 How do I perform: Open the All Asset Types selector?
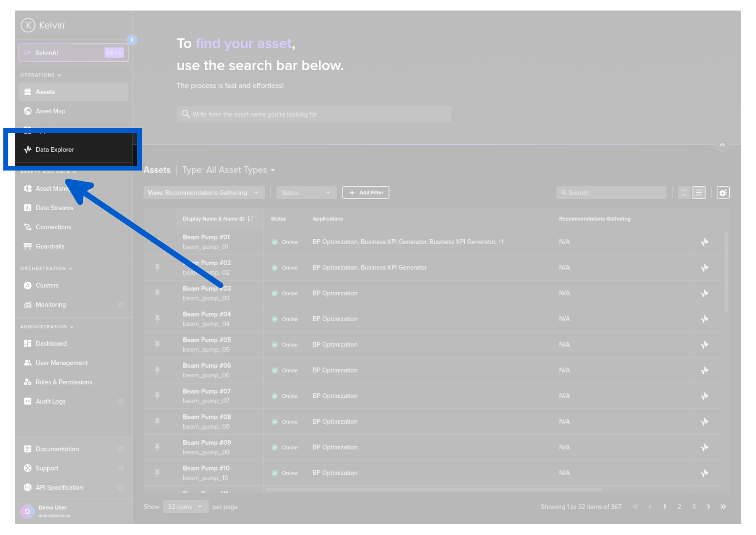228,170
